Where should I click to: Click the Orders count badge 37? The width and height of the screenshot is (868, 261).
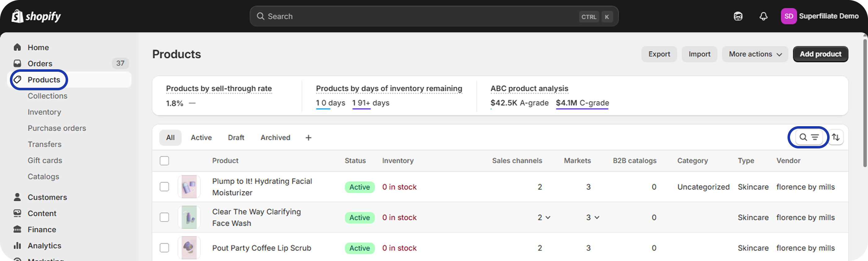click(120, 63)
